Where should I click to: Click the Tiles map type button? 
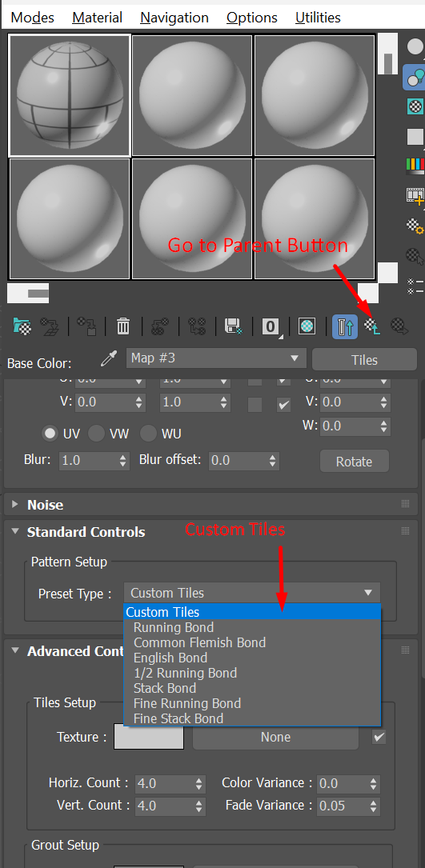[364, 360]
